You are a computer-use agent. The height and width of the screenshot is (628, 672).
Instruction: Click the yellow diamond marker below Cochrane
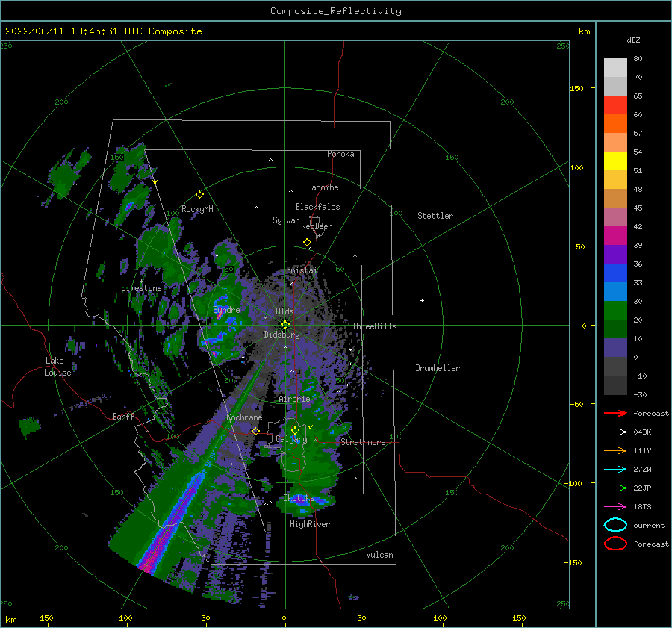pyautogui.click(x=255, y=431)
